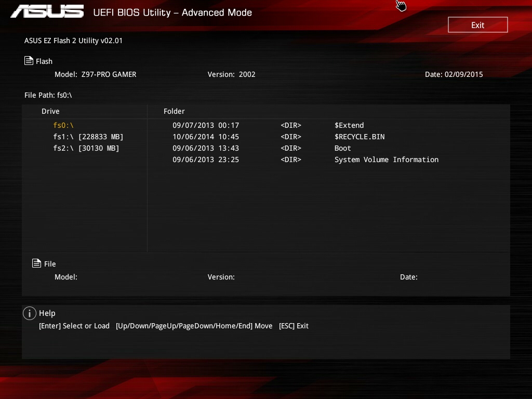The width and height of the screenshot is (532, 399).
Task: Click the empty File Version: field
Action: [221, 277]
